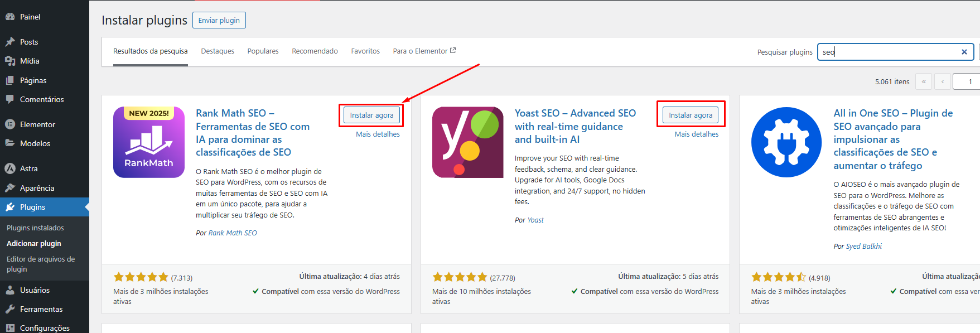
Task: Click the Aparência paintbrush icon
Action: coord(10,188)
